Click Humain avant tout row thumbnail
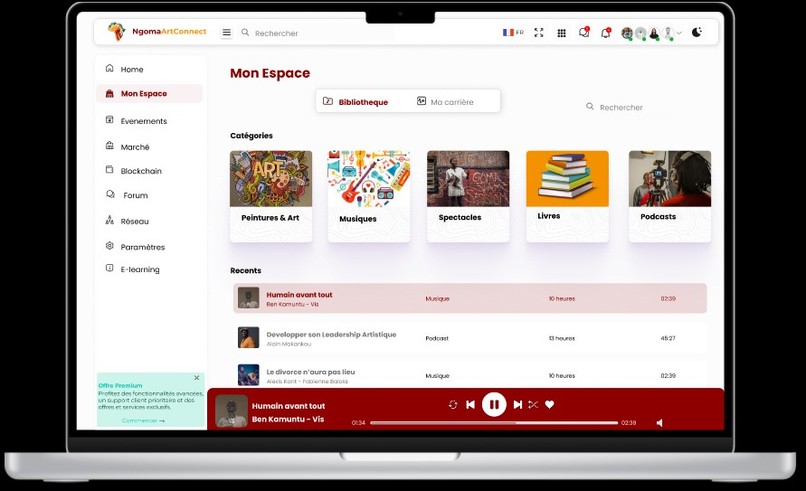Screen dimensions: 806x491 tap(248, 298)
